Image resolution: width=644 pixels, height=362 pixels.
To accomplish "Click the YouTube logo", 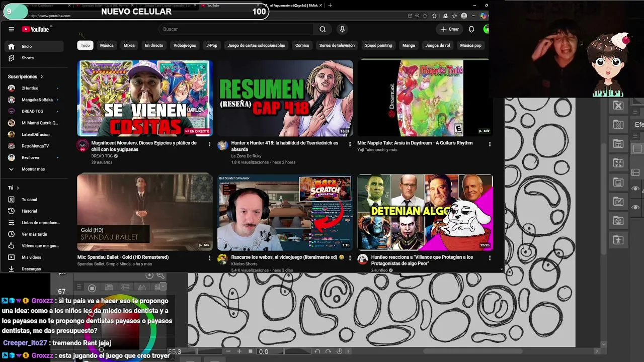I will (x=35, y=29).
